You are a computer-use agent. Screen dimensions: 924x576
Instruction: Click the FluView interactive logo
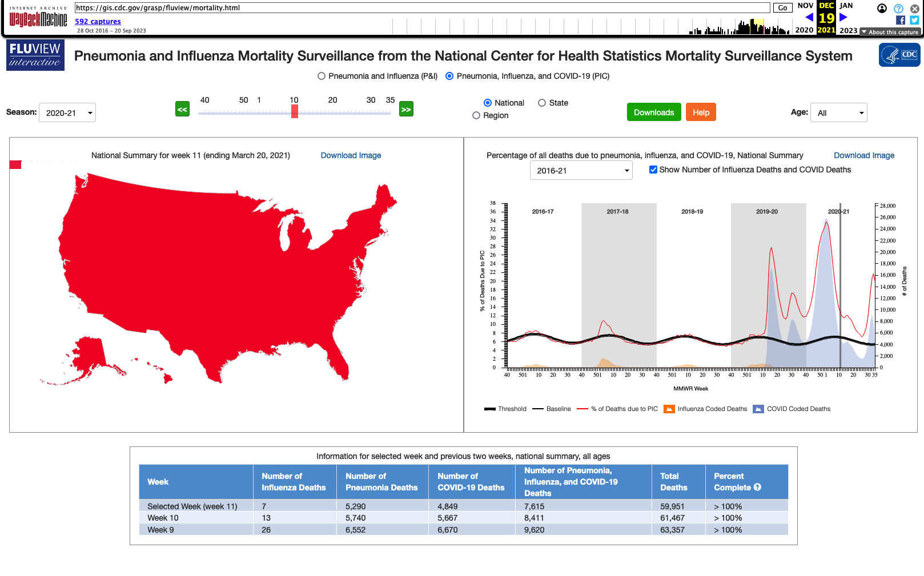[35, 55]
